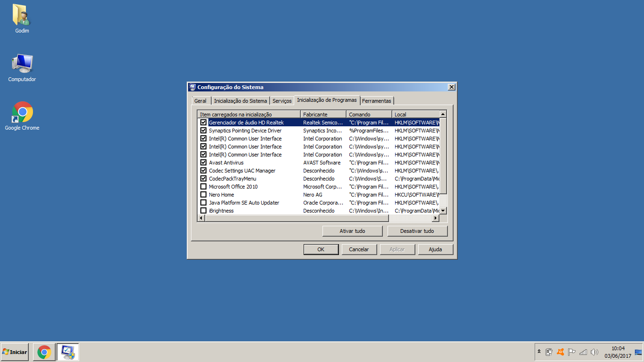Viewport: 644px width, 362px height.
Task: Select the Oracle Corpora... manufacturer cell
Action: [x=323, y=203]
